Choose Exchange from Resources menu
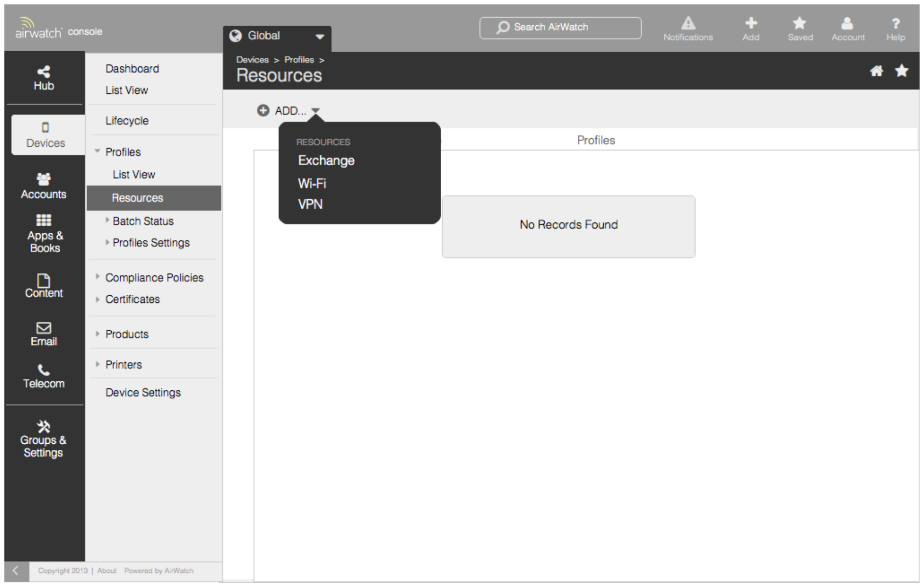Image resolution: width=924 pixels, height=586 pixels. tap(326, 160)
